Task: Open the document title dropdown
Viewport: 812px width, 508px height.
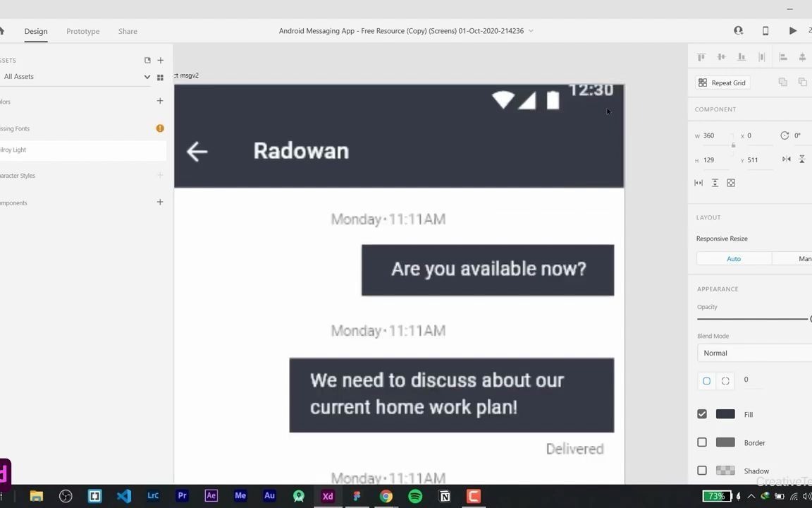Action: tap(531, 30)
